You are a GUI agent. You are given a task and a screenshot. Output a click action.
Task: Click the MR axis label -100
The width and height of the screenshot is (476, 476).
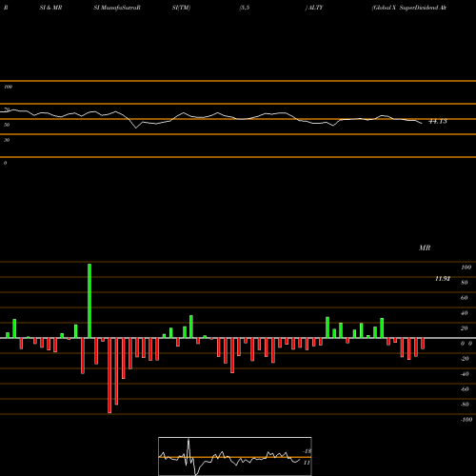(x=466, y=420)
